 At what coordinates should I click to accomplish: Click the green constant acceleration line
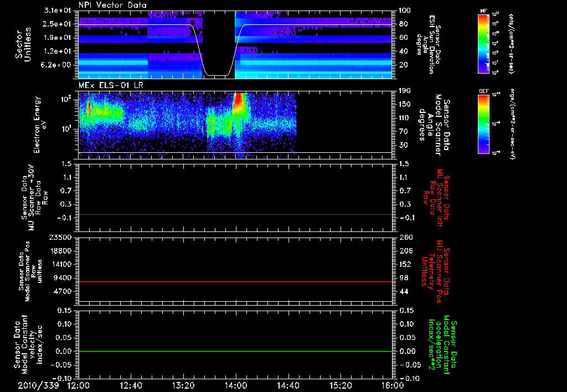pyautogui.click(x=235, y=351)
